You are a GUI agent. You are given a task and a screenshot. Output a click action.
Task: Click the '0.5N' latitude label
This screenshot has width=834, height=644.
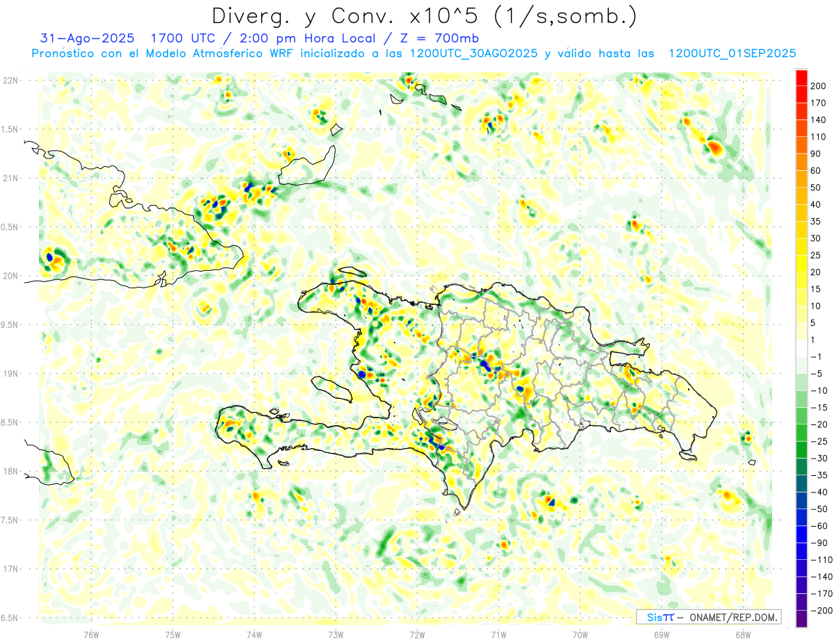tap(10, 227)
